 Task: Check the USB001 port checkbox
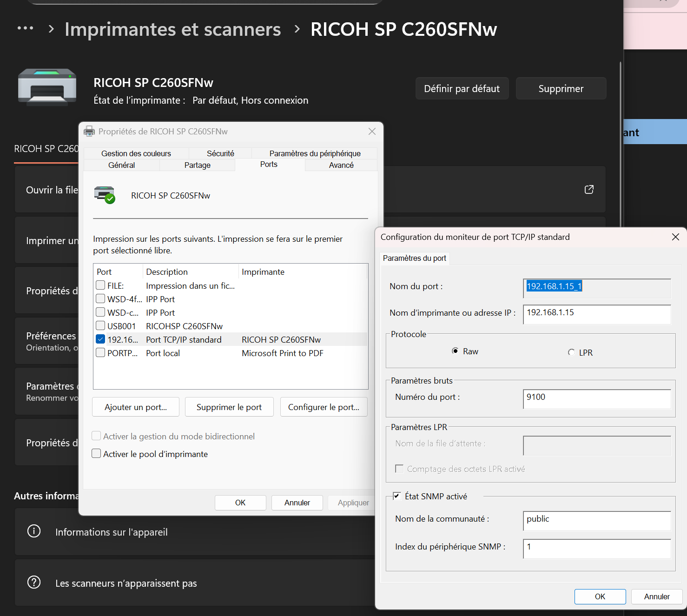coord(100,325)
